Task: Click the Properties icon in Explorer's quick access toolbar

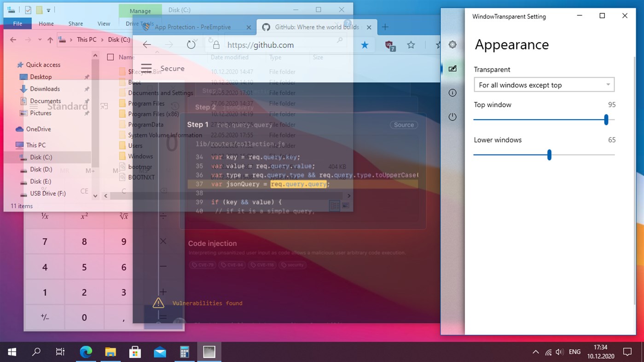Action: click(28, 10)
